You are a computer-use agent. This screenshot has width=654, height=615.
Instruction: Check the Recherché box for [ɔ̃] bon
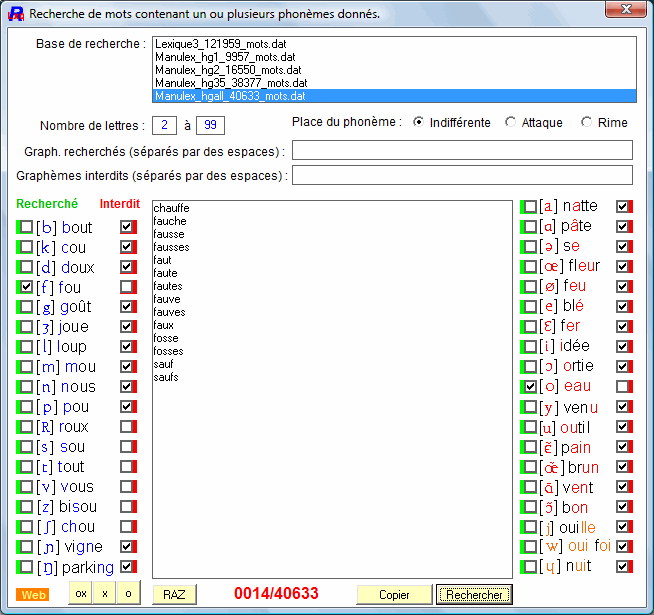pyautogui.click(x=530, y=507)
